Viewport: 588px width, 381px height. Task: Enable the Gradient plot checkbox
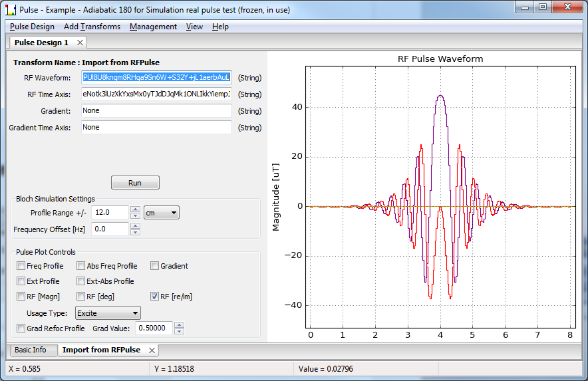154,266
